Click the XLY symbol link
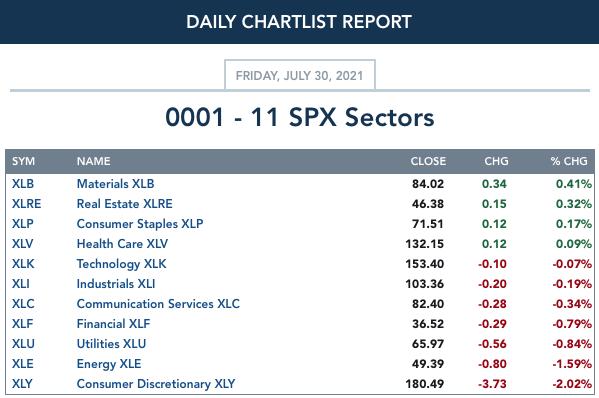 coord(22,384)
